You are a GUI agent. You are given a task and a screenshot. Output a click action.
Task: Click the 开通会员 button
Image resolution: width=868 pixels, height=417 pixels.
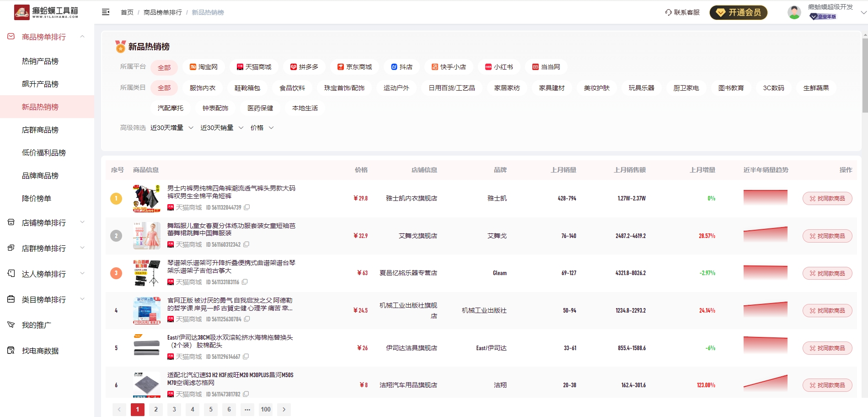[x=739, y=12]
